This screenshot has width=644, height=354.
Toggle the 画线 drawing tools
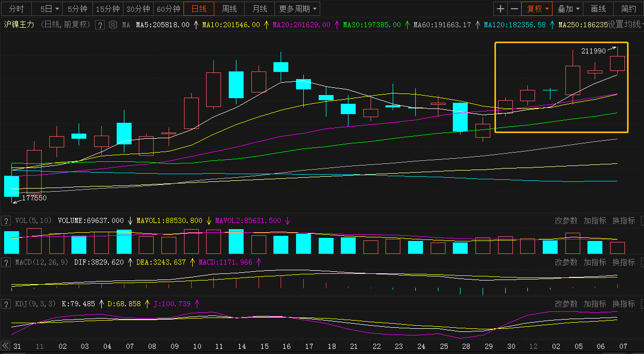pyautogui.click(x=598, y=9)
